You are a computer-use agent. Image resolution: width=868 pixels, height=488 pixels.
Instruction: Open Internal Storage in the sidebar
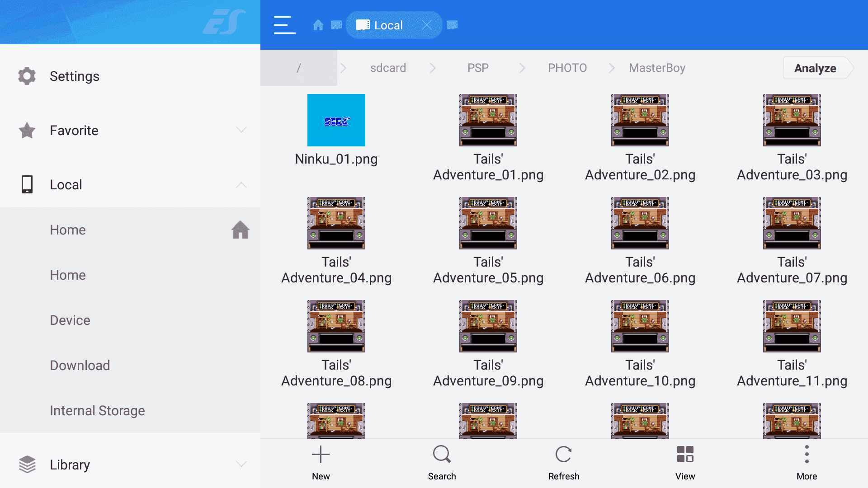click(x=130, y=410)
